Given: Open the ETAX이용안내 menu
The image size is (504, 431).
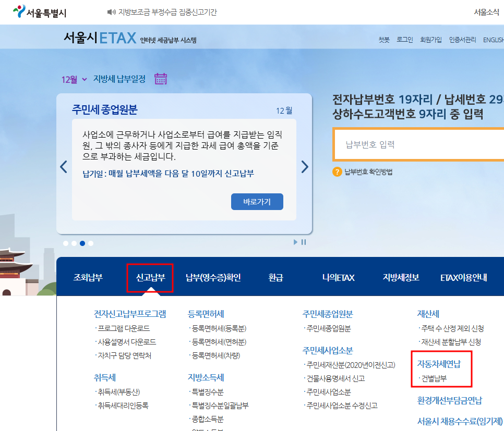Looking at the screenshot, I should tap(463, 277).
